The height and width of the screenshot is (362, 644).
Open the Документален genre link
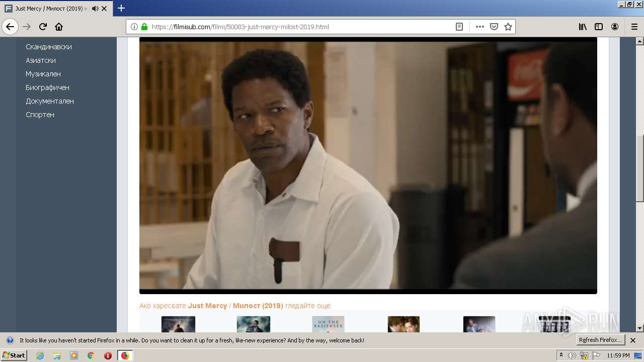(50, 101)
